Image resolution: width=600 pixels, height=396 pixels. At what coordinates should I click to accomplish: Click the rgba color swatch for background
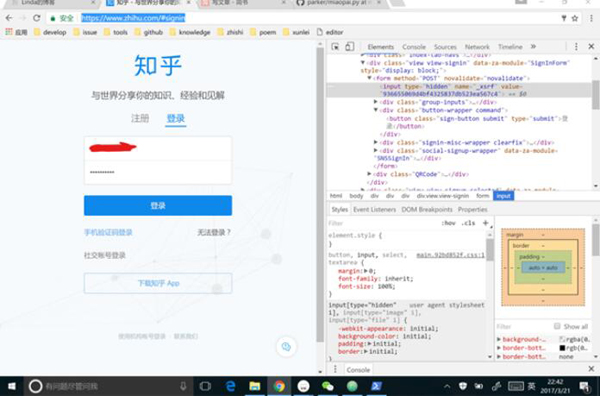562,339
